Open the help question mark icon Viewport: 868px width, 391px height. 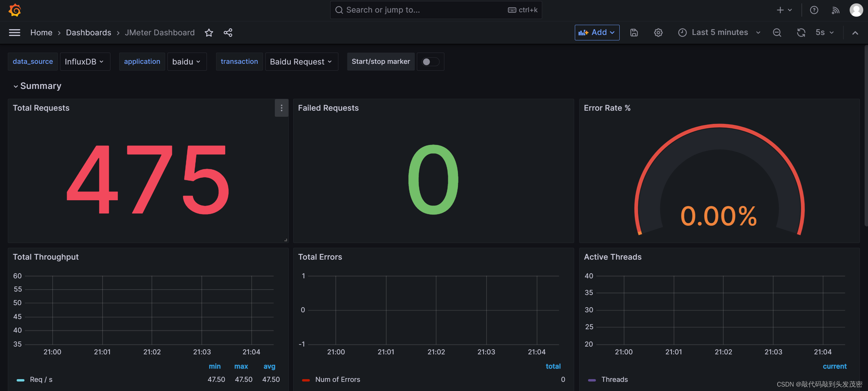(x=814, y=10)
